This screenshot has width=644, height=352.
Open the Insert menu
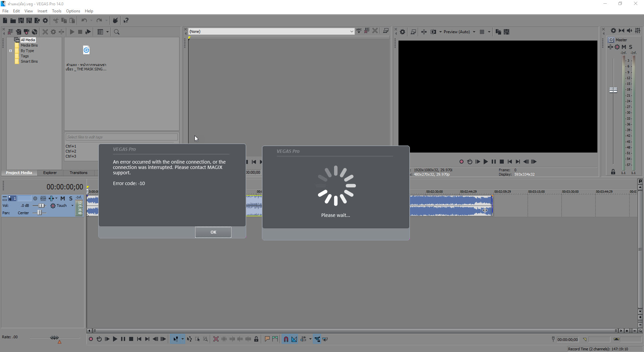[42, 11]
